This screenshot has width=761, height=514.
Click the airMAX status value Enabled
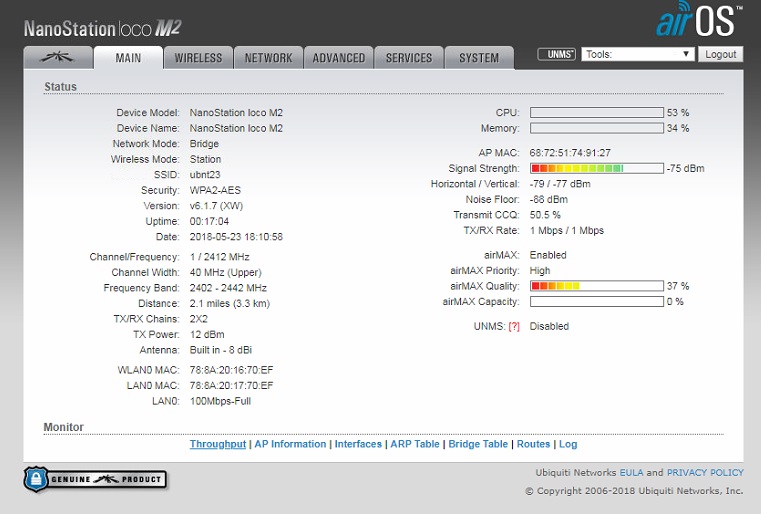(548, 255)
